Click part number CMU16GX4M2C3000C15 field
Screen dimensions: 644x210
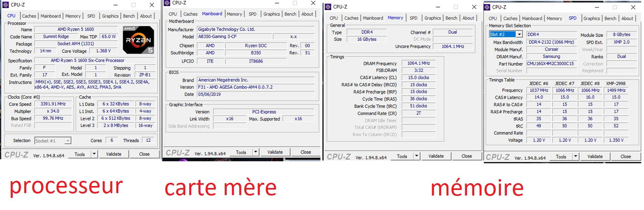(x=551, y=64)
